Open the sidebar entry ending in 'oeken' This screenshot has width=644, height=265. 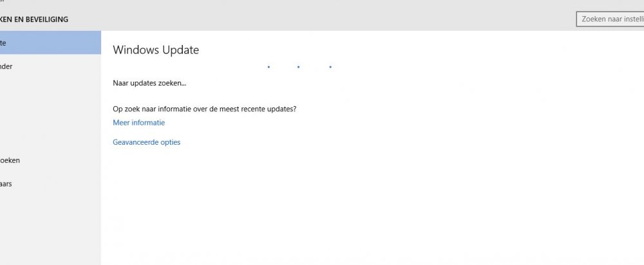(x=50, y=160)
